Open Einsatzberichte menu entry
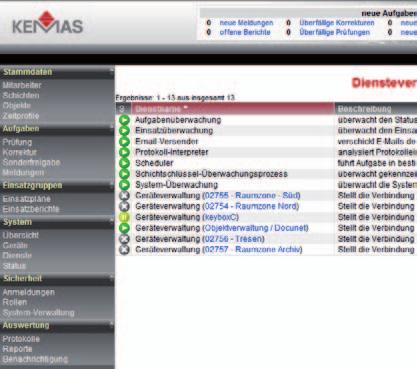 tap(31, 209)
